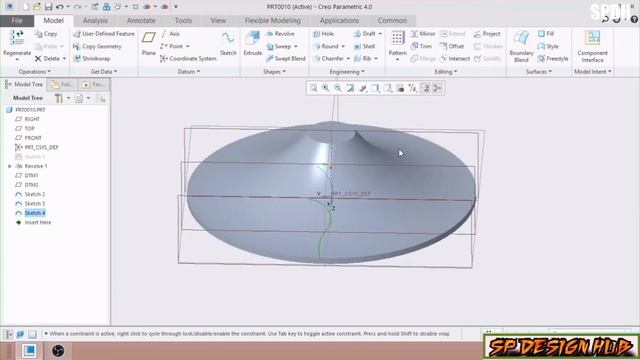Click the Project tool
The height and width of the screenshot is (360, 640).
487,34
